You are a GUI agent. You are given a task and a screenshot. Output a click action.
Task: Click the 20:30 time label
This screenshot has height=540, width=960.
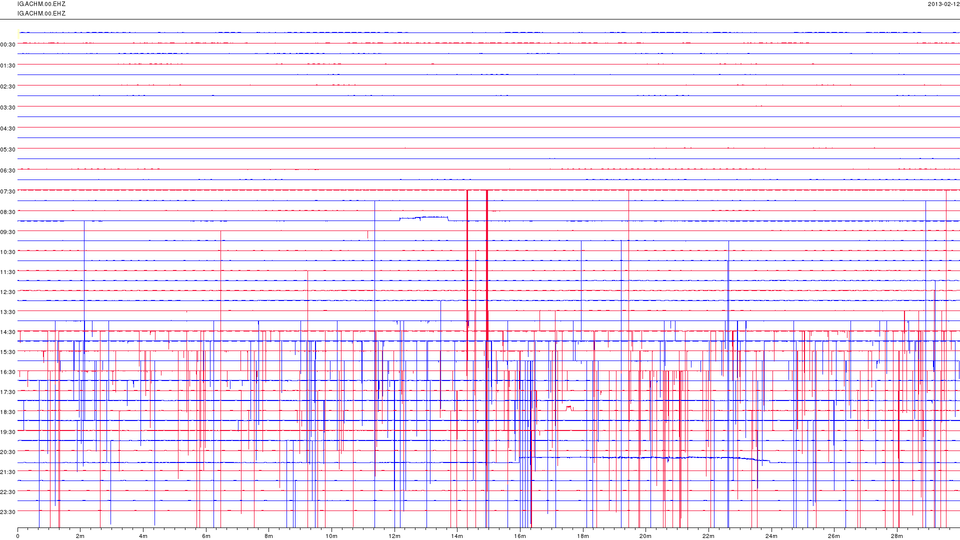click(x=8, y=452)
